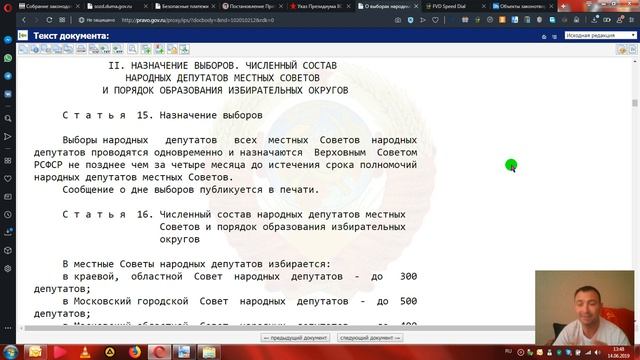Open the personal news flow arrow icon in the sidebar
The image size is (640, 360).
8,136
